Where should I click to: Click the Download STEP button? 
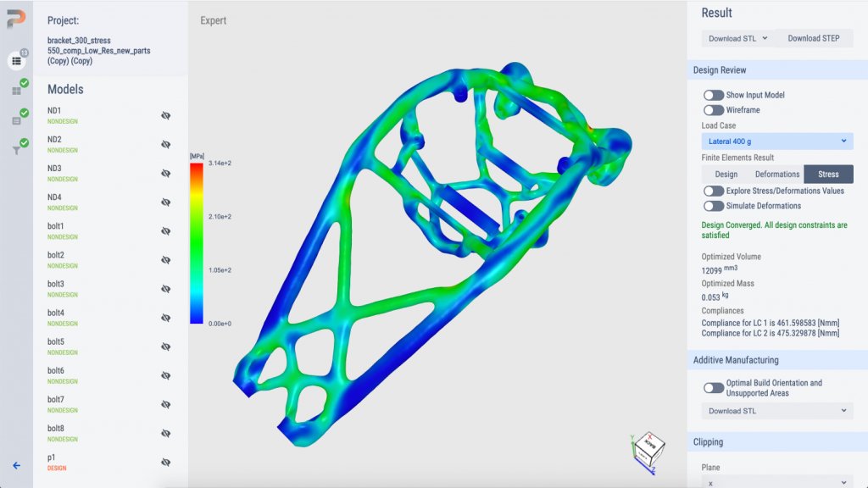(x=813, y=38)
